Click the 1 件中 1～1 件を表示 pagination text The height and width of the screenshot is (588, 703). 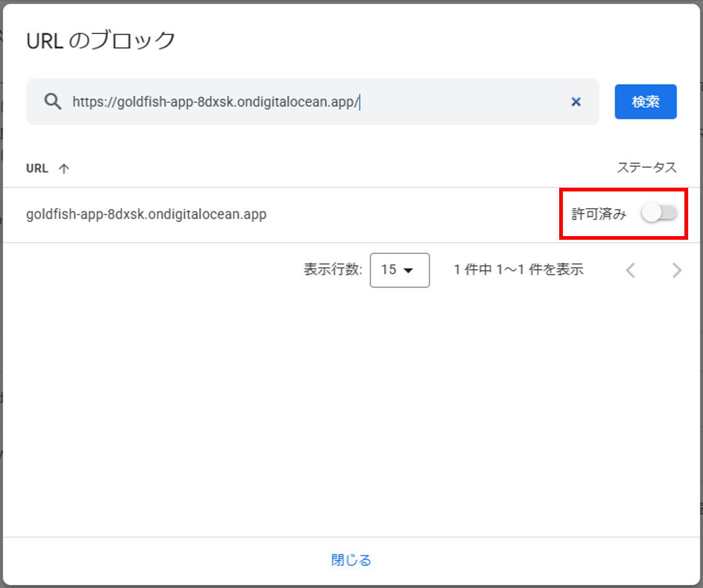(x=518, y=270)
